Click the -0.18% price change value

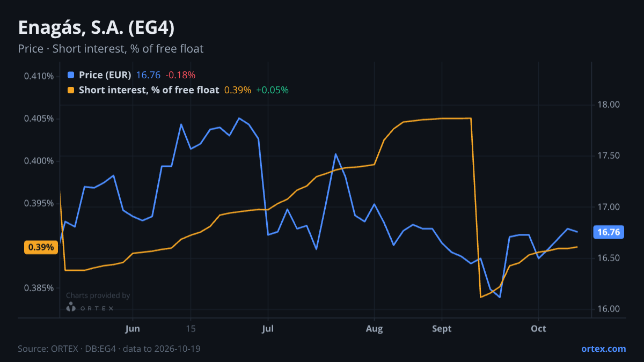tap(180, 75)
